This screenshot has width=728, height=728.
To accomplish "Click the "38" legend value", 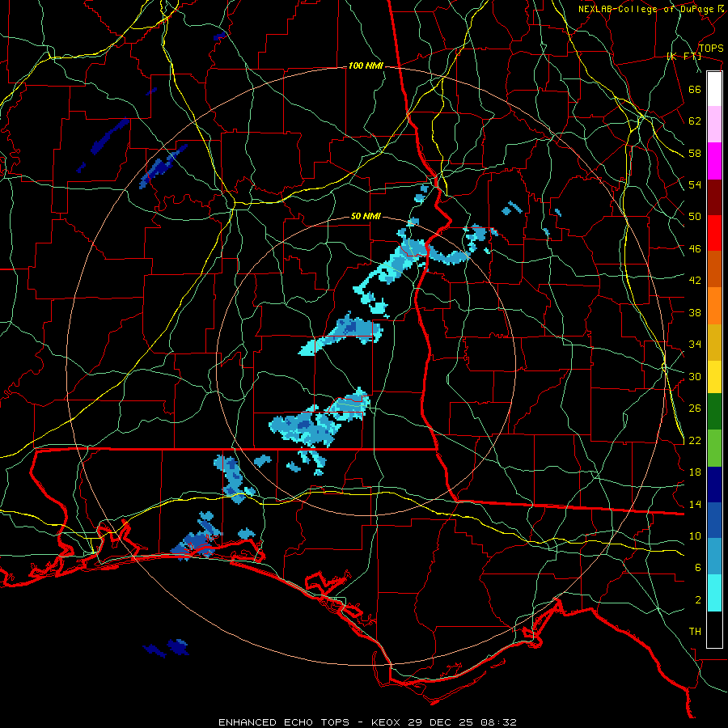I will pos(695,312).
